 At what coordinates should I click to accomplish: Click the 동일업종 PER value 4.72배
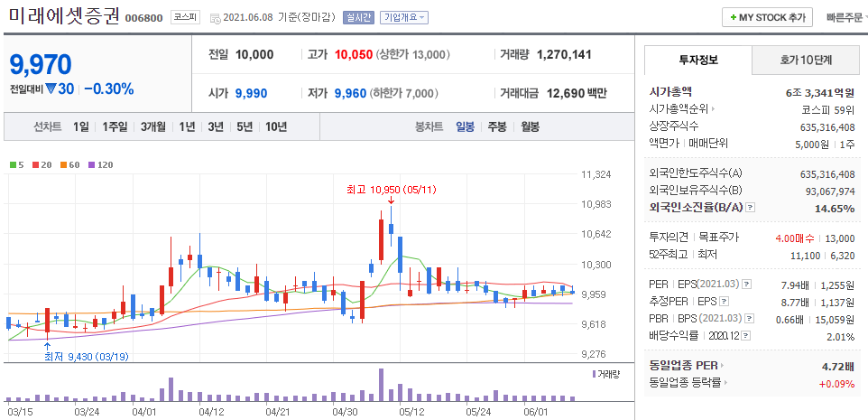click(838, 366)
